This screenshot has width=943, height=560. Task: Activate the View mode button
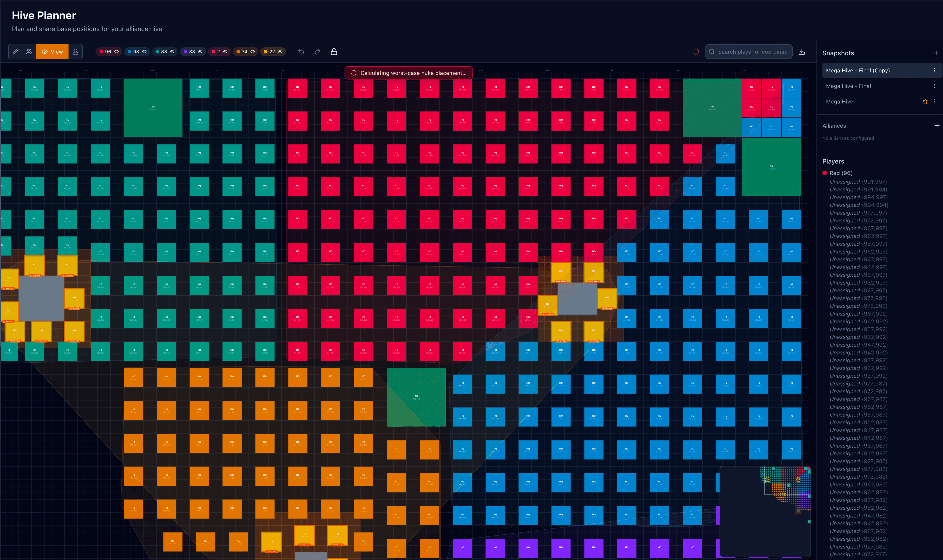(53, 52)
